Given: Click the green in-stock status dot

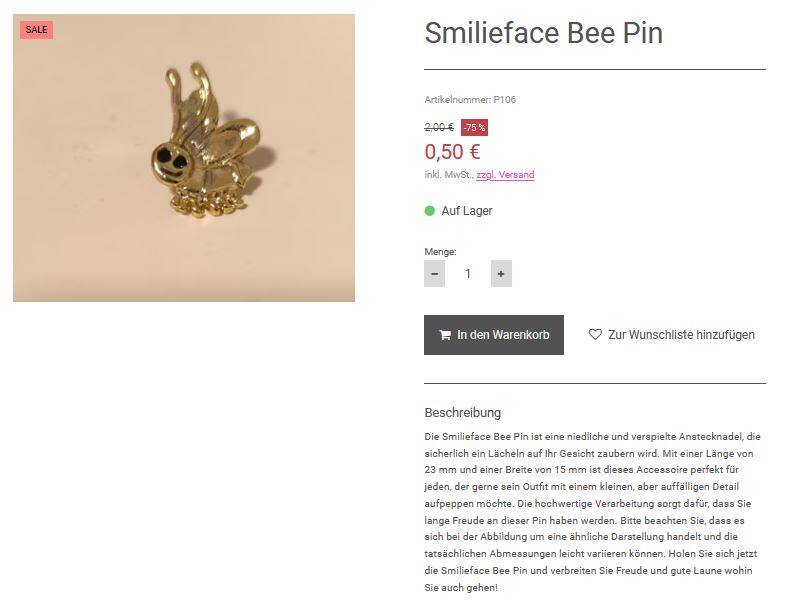Looking at the screenshot, I should click(x=430, y=211).
